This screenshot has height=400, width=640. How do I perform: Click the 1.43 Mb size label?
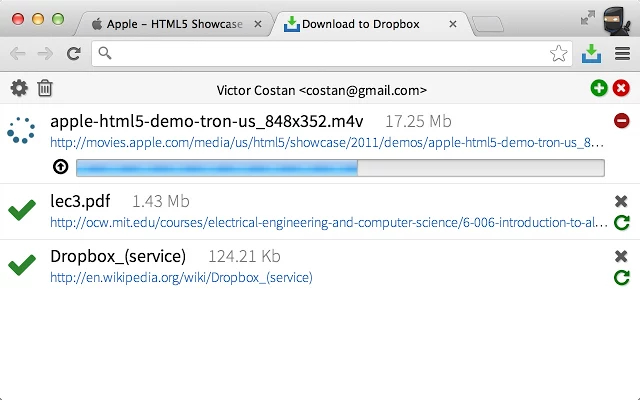[x=161, y=201]
